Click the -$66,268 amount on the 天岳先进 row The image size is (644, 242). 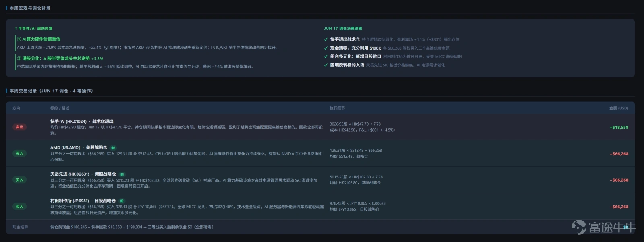click(619, 180)
